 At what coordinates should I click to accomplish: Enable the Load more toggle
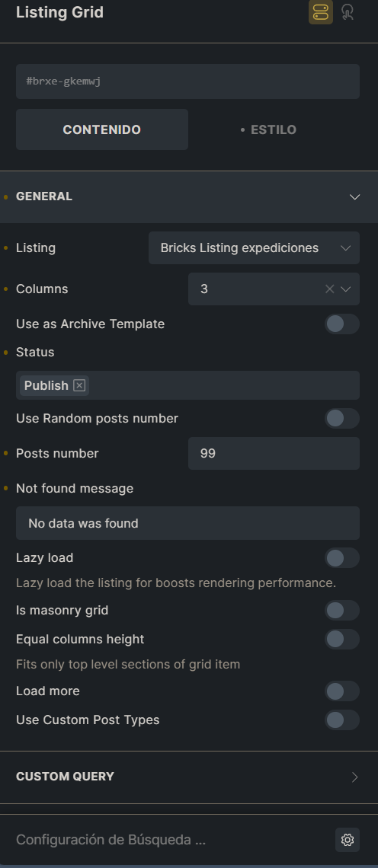342,691
